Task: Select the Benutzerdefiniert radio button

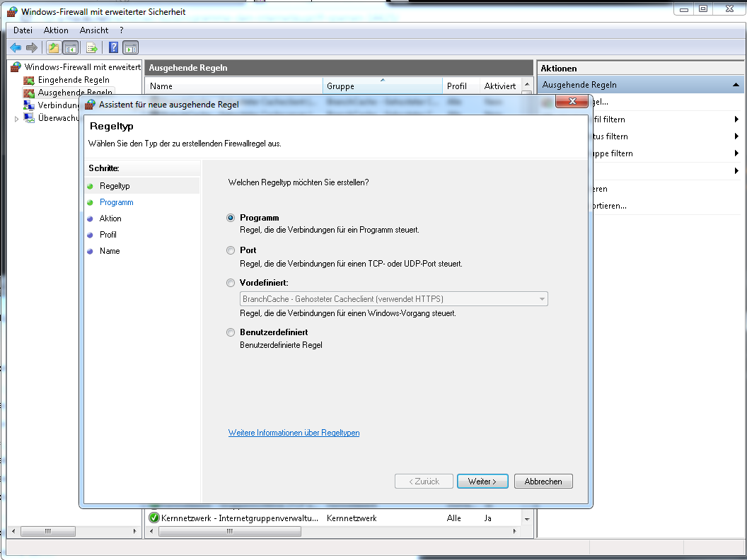Action: (231, 332)
